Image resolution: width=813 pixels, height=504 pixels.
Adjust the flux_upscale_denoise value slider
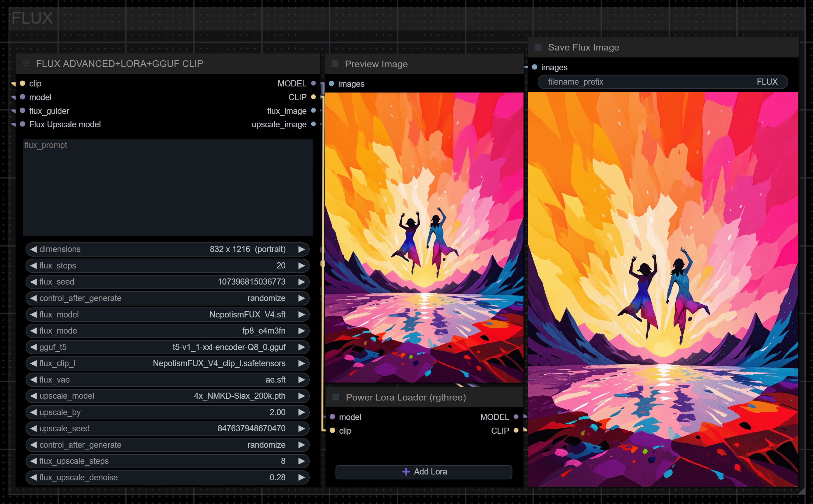pos(167,477)
